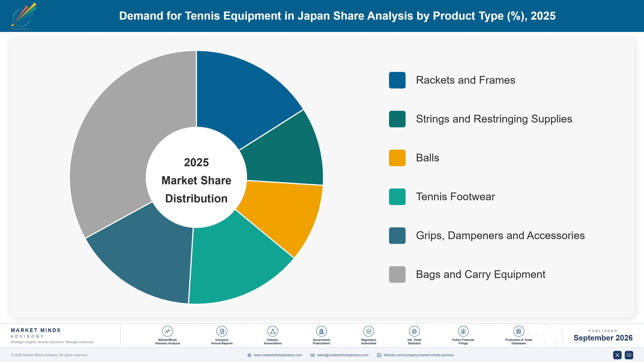The height and width of the screenshot is (362, 644).
Task: Click the Intl. Trade Statistics globe icon
Action: click(414, 331)
